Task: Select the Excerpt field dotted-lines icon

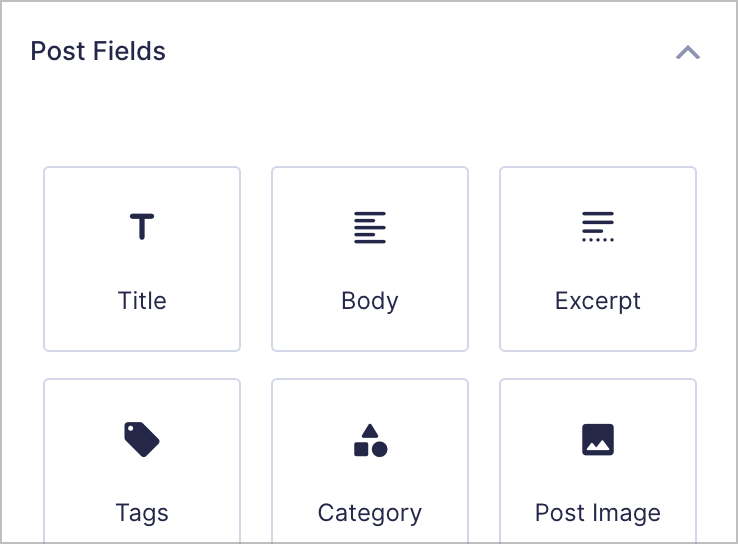Action: [598, 226]
